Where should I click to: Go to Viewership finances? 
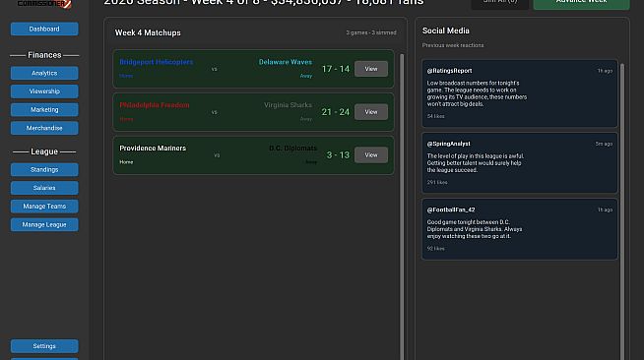44,91
